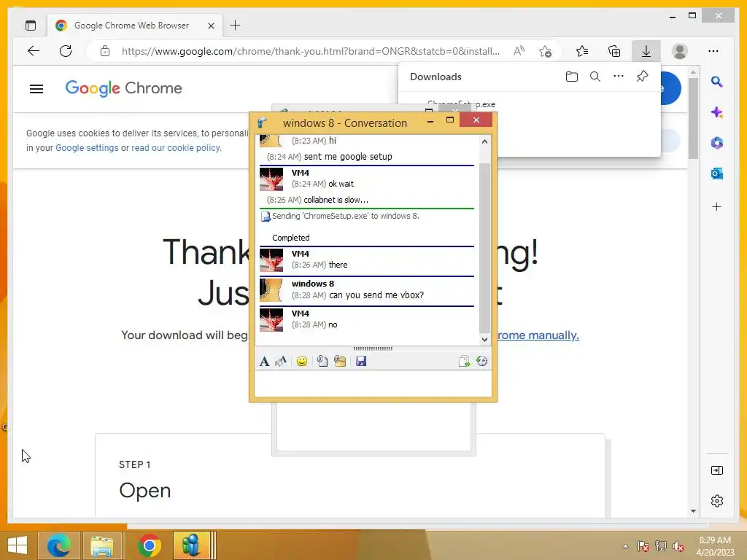The image size is (747, 560).
Task: Click the 'sent me google setup' message
Action: (x=348, y=157)
